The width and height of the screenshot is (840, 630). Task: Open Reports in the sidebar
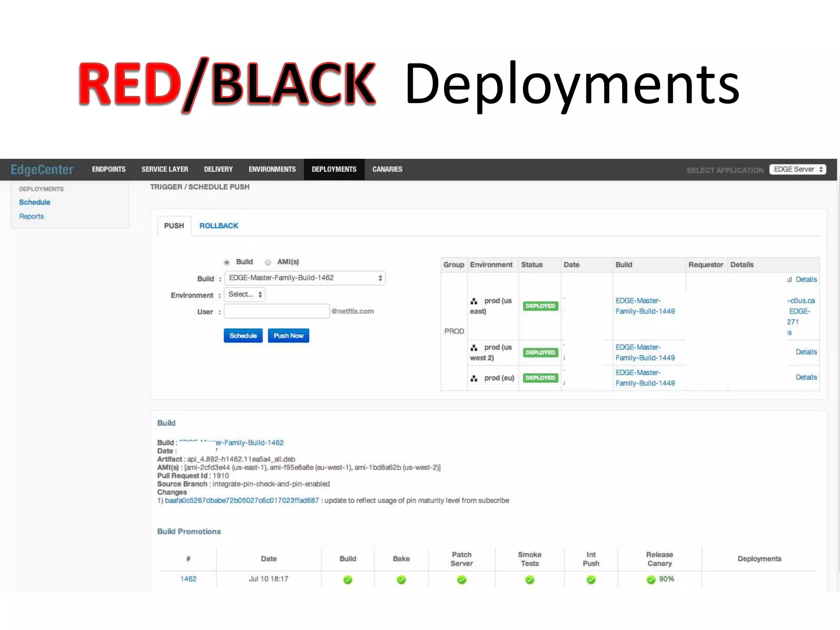[31, 216]
